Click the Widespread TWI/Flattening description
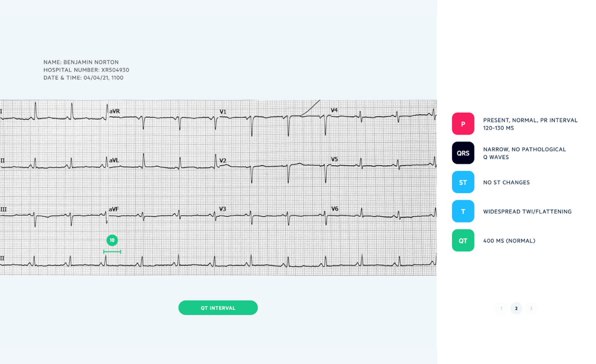This screenshot has height=364, width=596. coord(527,212)
